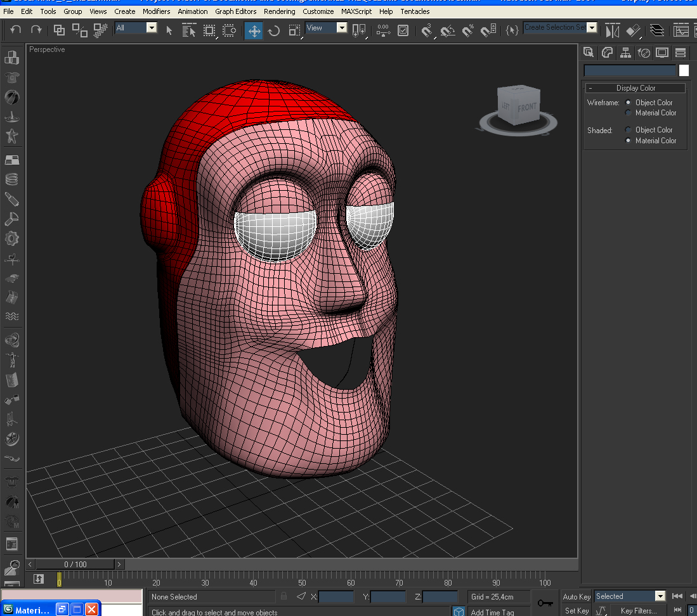Open the Motion command panel tab
The height and width of the screenshot is (616, 697).
pos(644,53)
